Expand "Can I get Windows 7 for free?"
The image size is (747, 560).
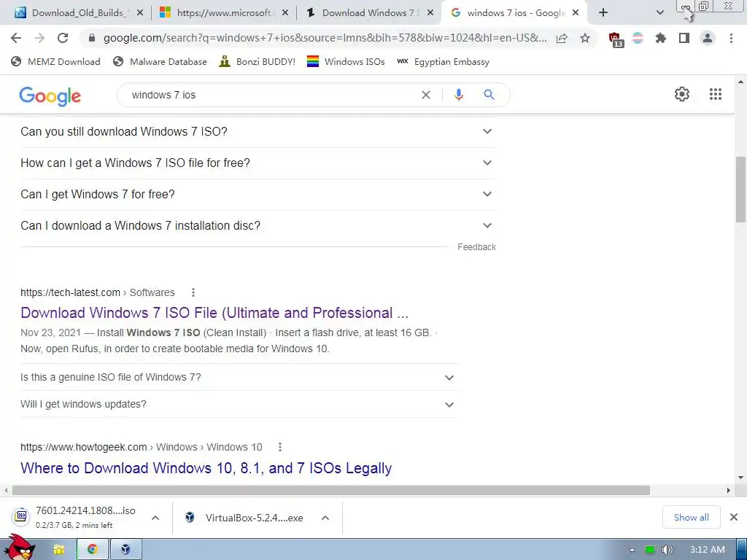(x=258, y=194)
